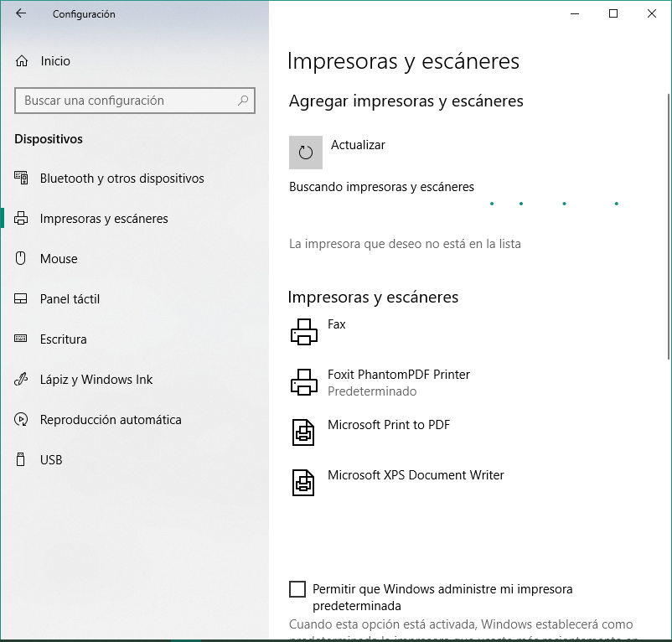Viewport: 672px width, 642px height.
Task: Select Reproducción automática in sidebar
Action: [111, 420]
